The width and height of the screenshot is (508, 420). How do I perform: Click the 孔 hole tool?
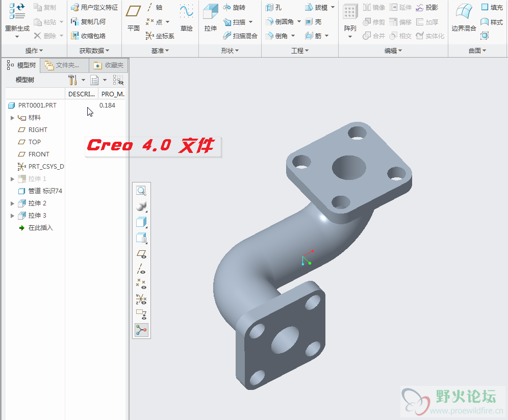273,7
